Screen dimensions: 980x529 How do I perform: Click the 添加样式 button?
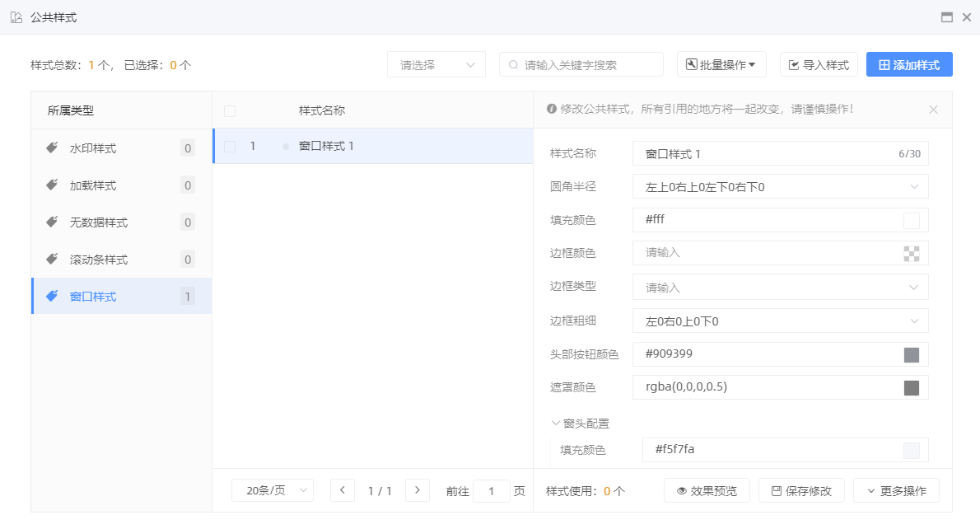909,64
